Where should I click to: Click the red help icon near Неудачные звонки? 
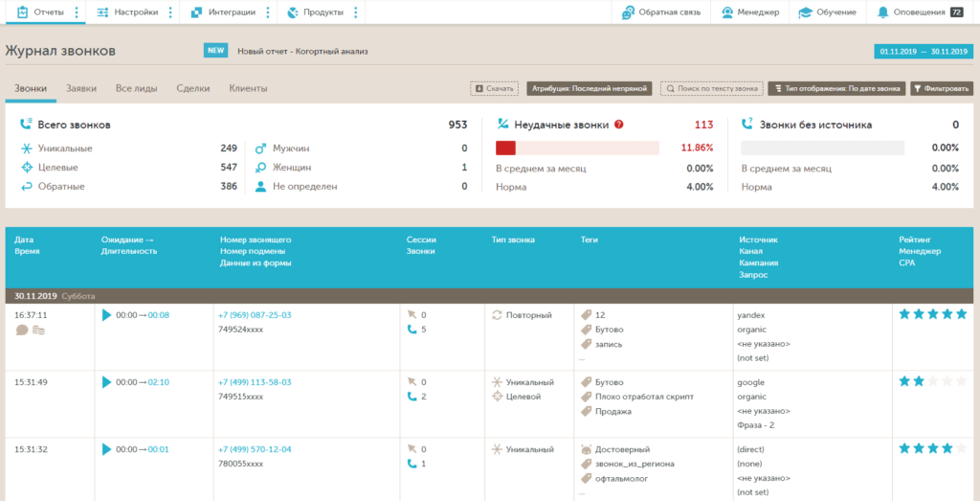pos(618,125)
